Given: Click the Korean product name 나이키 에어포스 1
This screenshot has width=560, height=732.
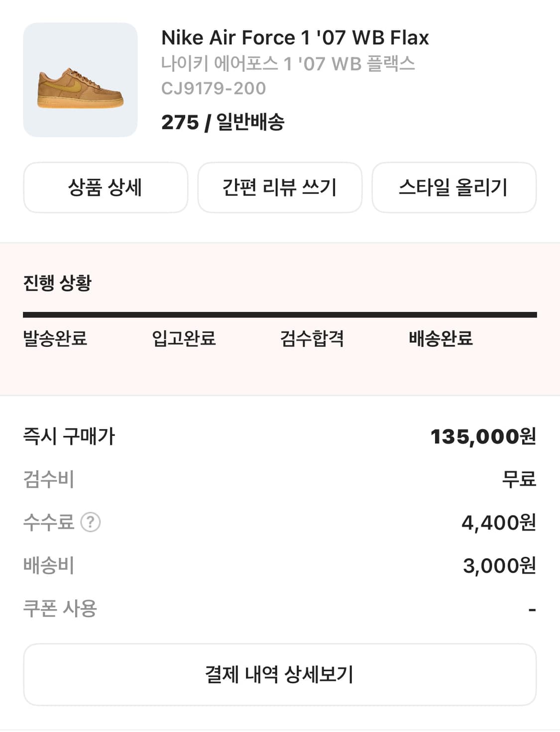Looking at the screenshot, I should pyautogui.click(x=288, y=64).
